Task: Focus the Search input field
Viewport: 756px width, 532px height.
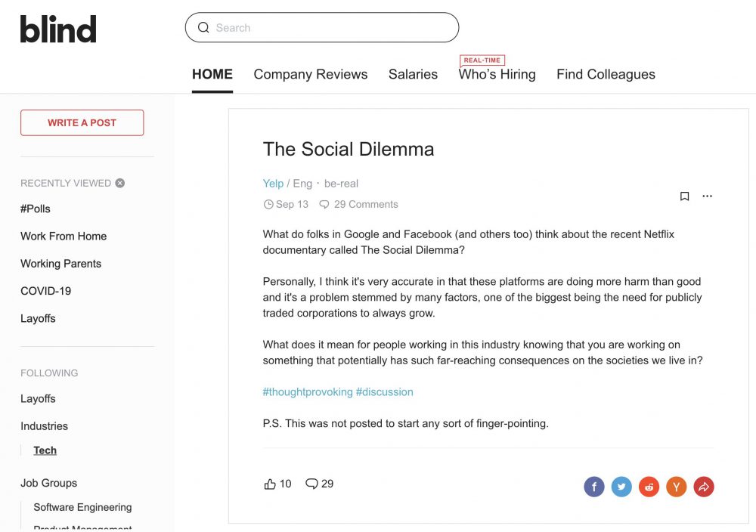Action: (322, 27)
